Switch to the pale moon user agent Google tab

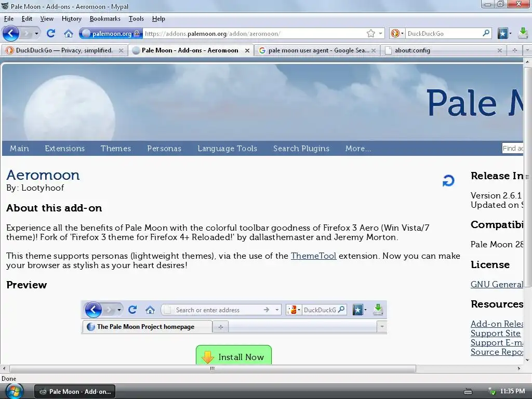(x=317, y=50)
